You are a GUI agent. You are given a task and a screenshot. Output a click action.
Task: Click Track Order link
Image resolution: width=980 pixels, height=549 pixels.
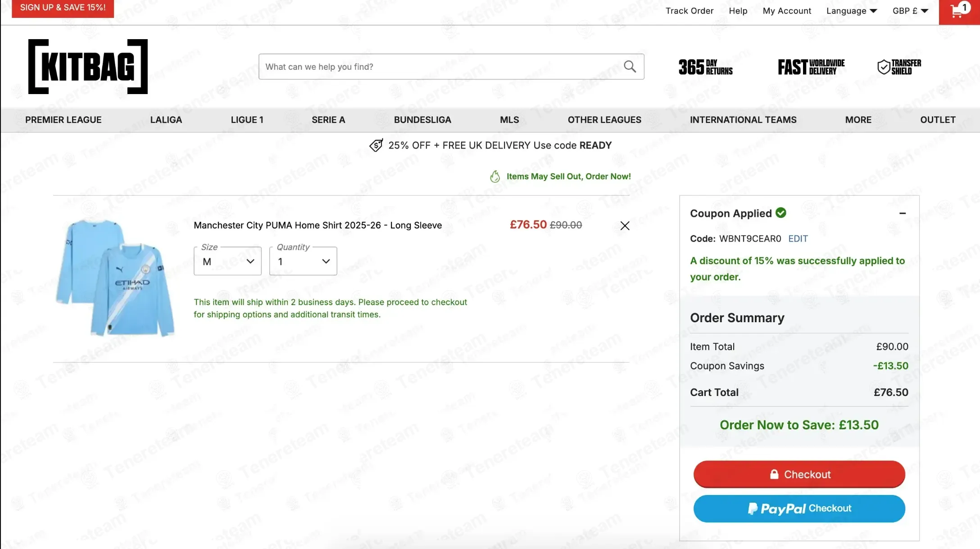pyautogui.click(x=690, y=11)
